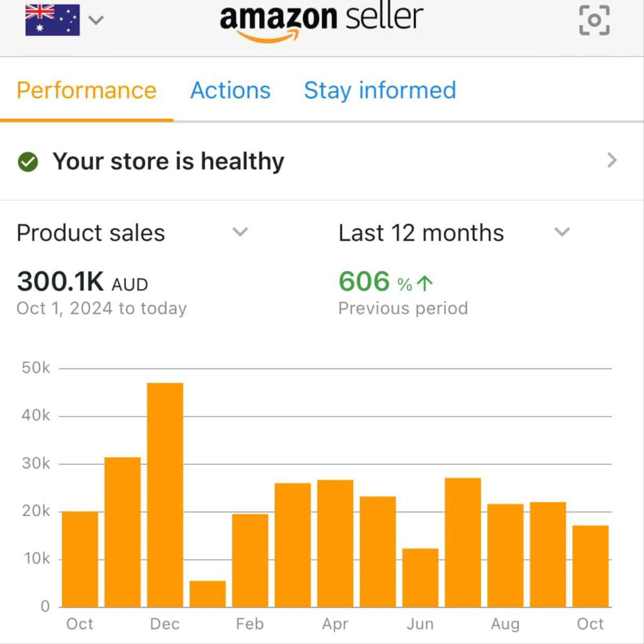Open the camera scan icon
Image resolution: width=644 pixels, height=644 pixels.
coord(594,20)
